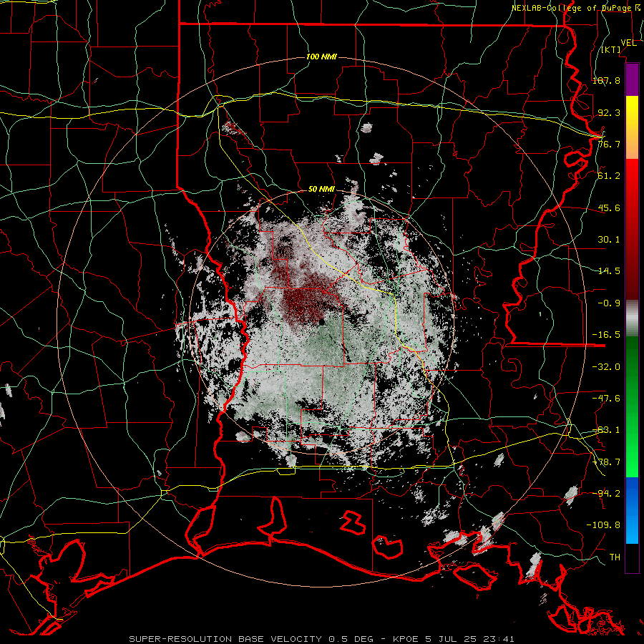Click the 45.6 velocity scale value
The width and height of the screenshot is (644, 644).
click(609, 208)
